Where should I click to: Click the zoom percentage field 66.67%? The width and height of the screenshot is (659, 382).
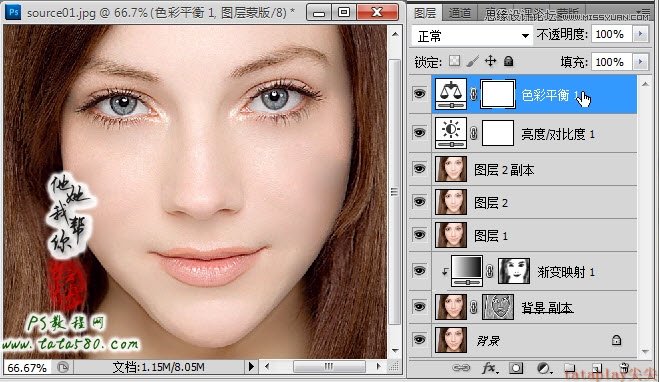[x=27, y=368]
